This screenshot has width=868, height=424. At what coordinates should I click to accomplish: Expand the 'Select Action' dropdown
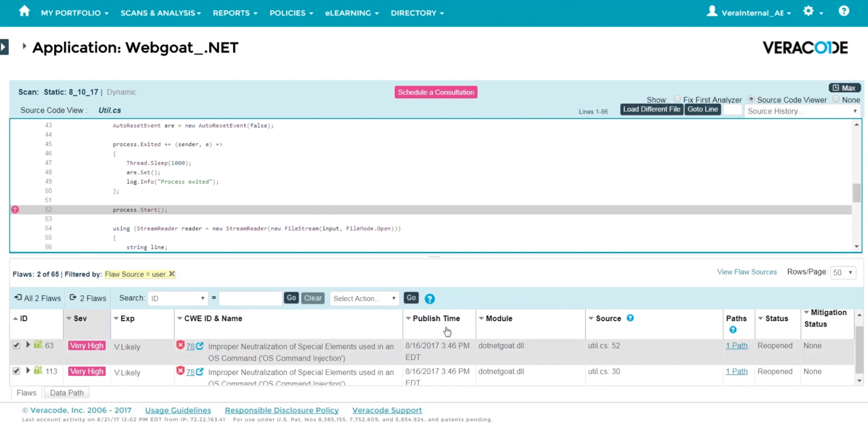[x=363, y=298]
